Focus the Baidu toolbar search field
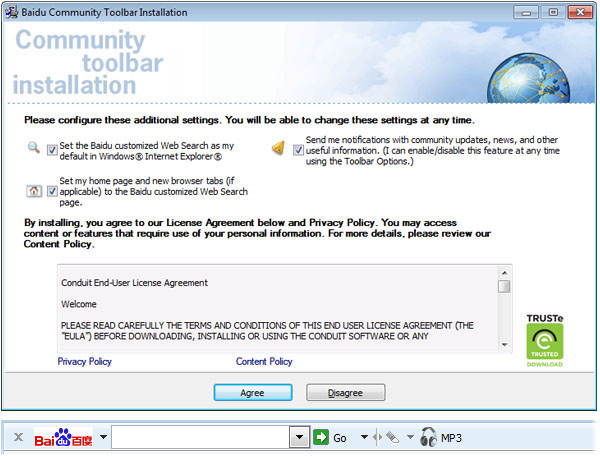Image resolution: width=600 pixels, height=456 pixels. coord(201,437)
